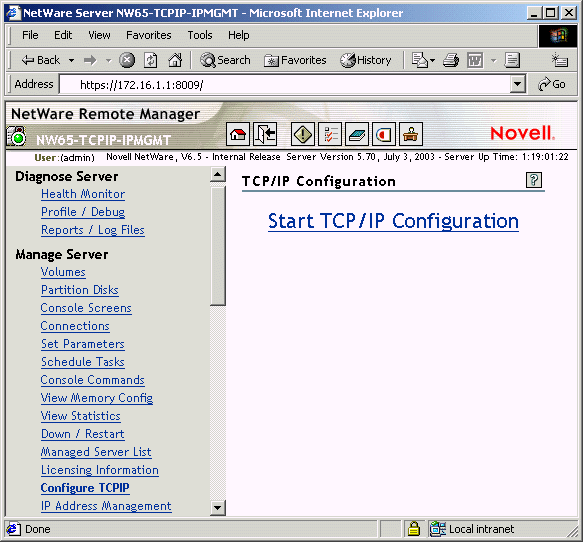Click the desk person icon in header
Viewport: 583px width, 542px height.
point(411,134)
